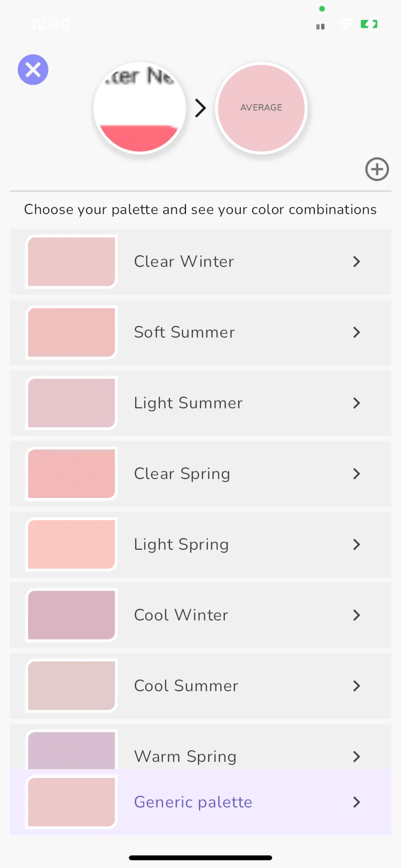Close the screen with the purple X icon

[33, 70]
